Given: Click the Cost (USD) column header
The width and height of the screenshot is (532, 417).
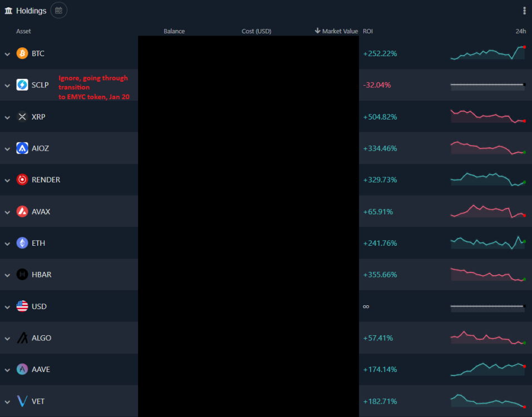Looking at the screenshot, I should point(257,31).
